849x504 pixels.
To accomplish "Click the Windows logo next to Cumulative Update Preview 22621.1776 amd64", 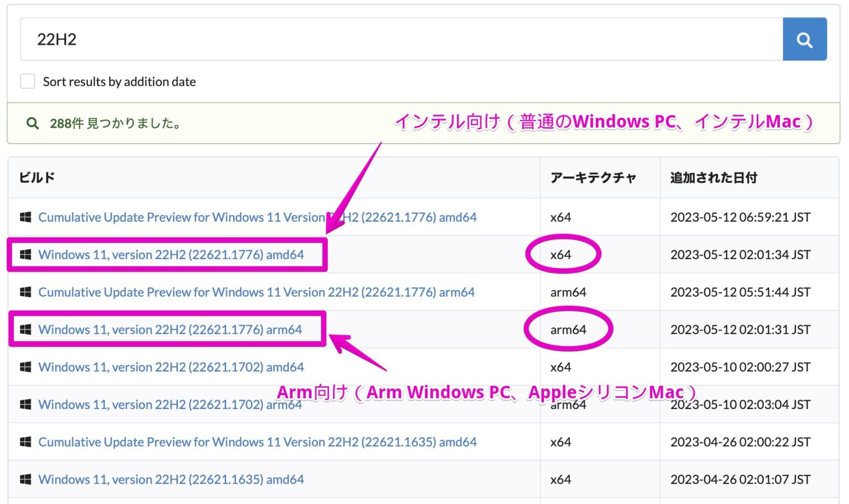I will (x=25, y=217).
